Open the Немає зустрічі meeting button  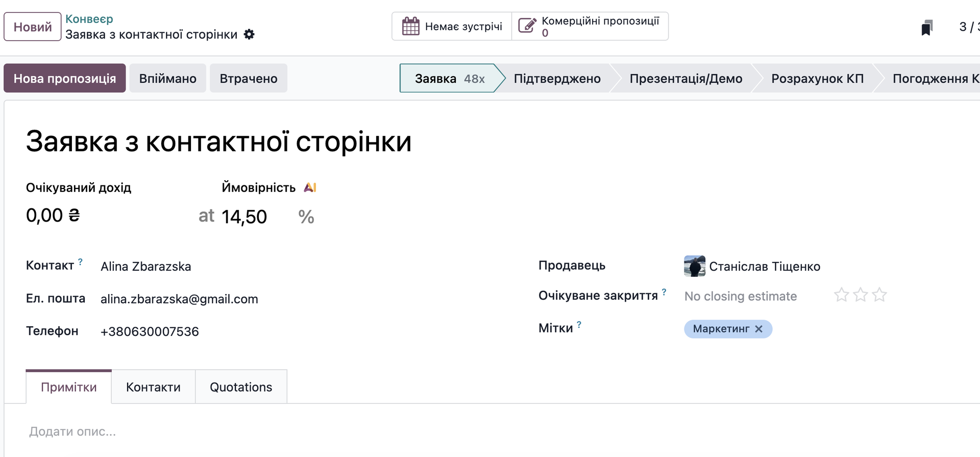click(452, 26)
